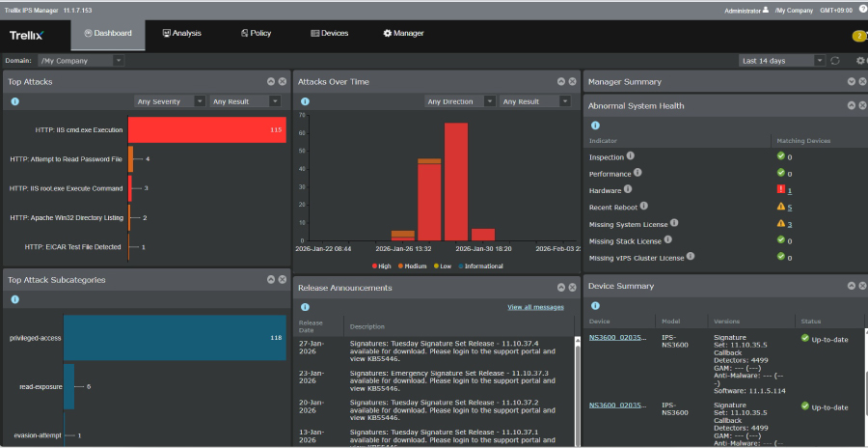
Task: Open Recent Reboot matching devices count
Action: (789, 208)
